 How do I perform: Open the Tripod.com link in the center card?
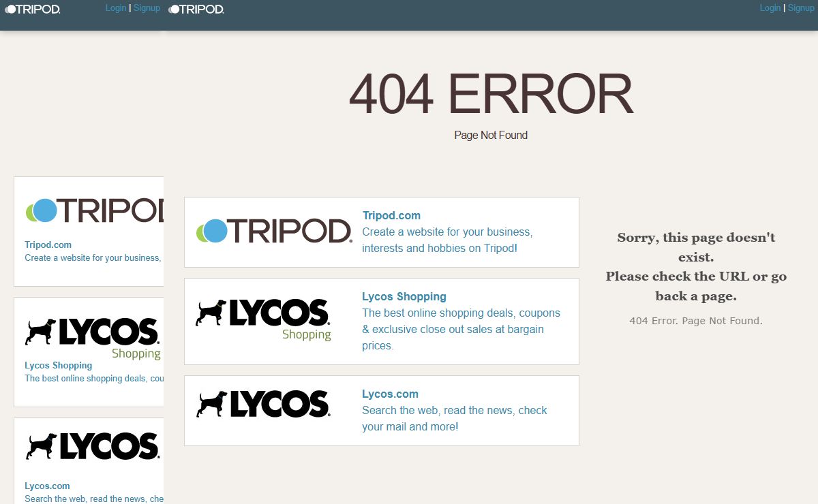click(391, 215)
